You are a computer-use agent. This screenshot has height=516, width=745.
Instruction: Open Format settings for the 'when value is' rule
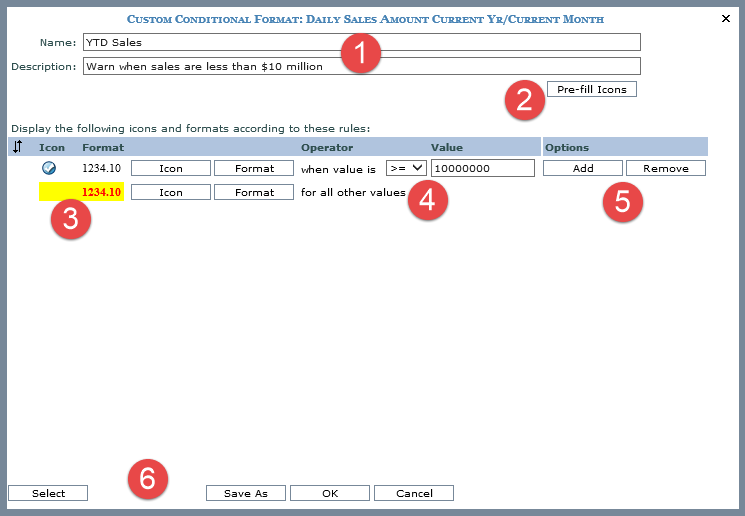click(x=254, y=168)
